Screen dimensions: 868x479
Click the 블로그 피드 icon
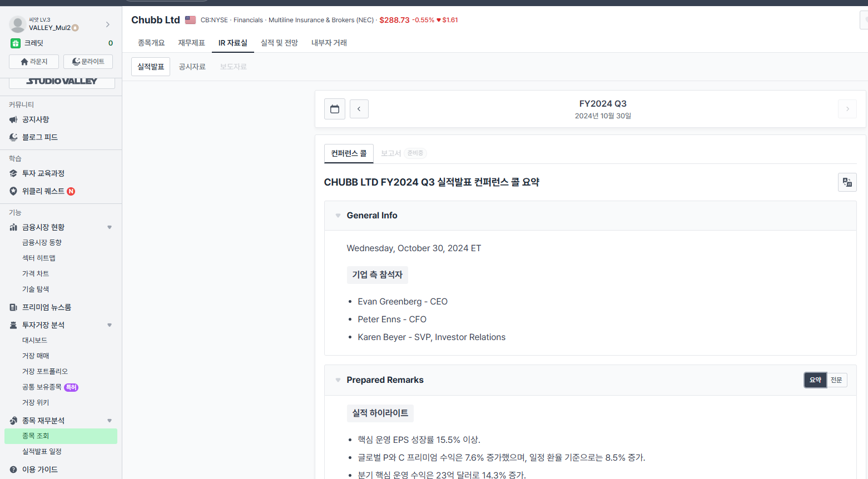point(13,137)
